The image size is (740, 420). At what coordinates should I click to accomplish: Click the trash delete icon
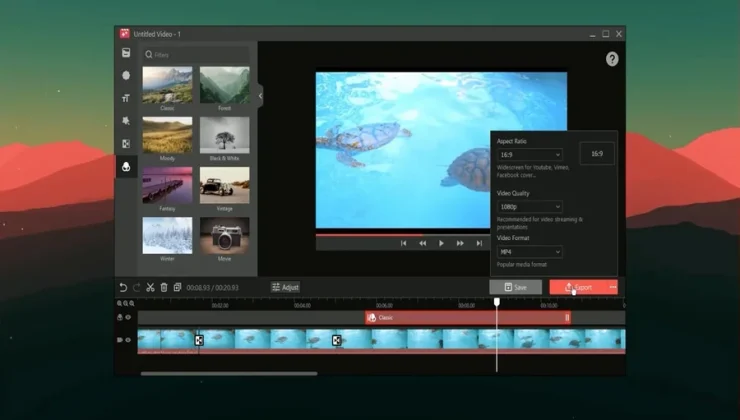(164, 287)
